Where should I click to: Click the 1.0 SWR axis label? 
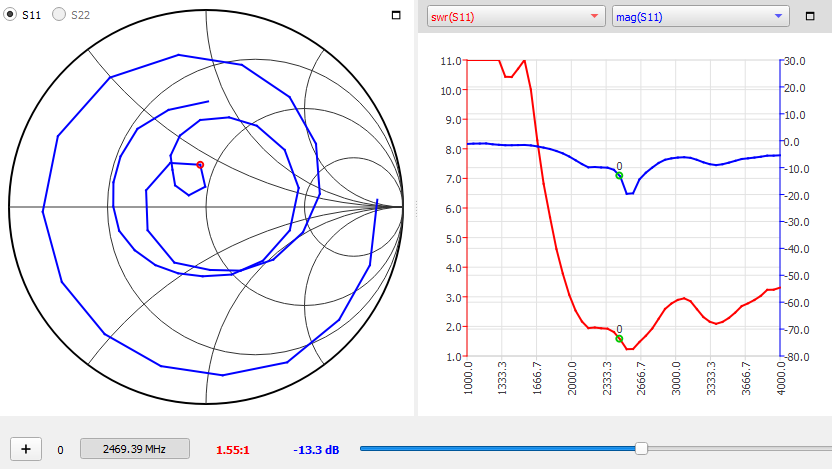(x=454, y=357)
